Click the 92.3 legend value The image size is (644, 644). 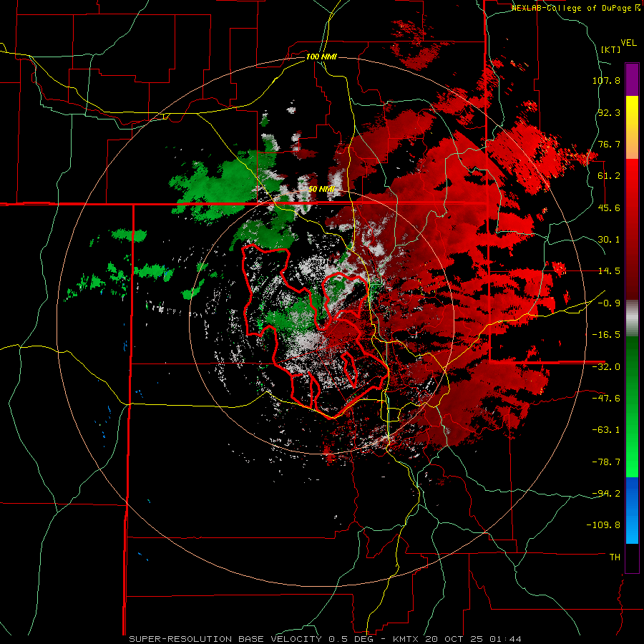609,112
